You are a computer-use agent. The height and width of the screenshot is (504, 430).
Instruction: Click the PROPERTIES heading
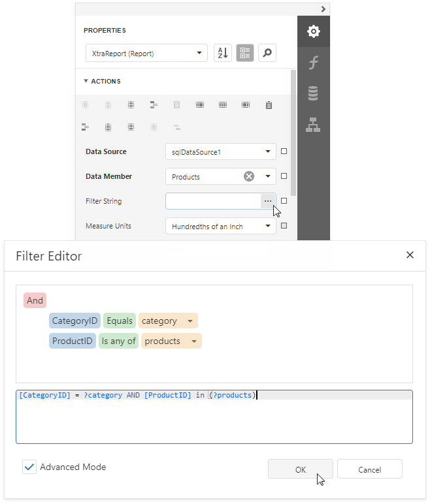(105, 30)
